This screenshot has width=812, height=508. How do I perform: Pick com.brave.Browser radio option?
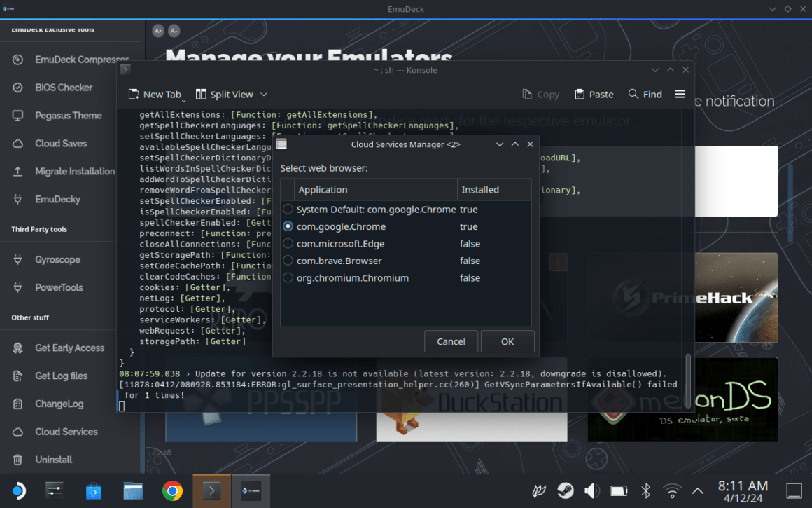[x=288, y=261]
